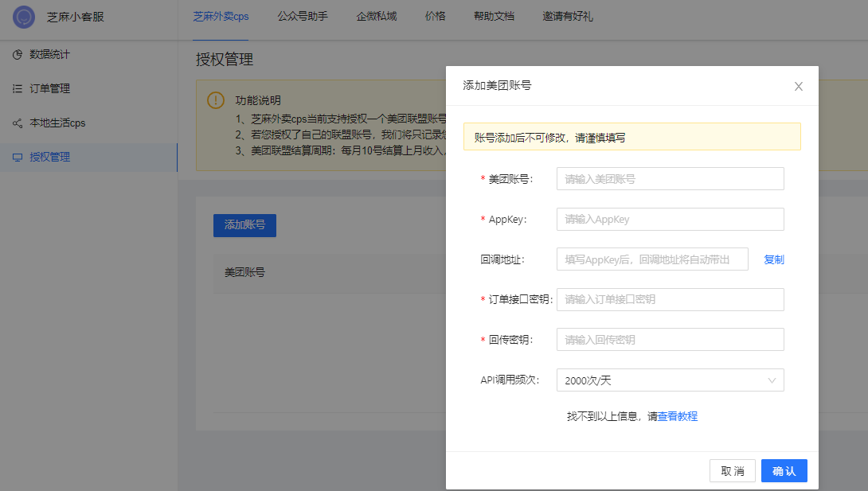
Task: Click the 芝麻小客服 brand name
Action: point(76,18)
